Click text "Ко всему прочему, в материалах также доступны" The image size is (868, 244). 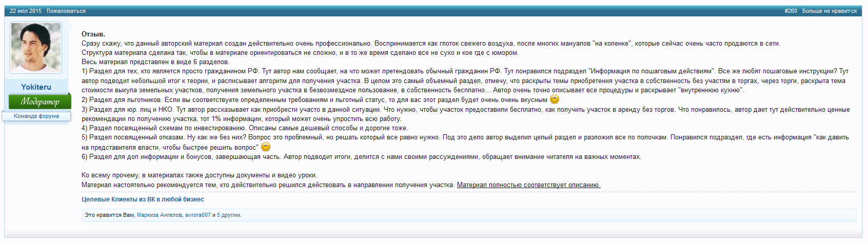199,175
